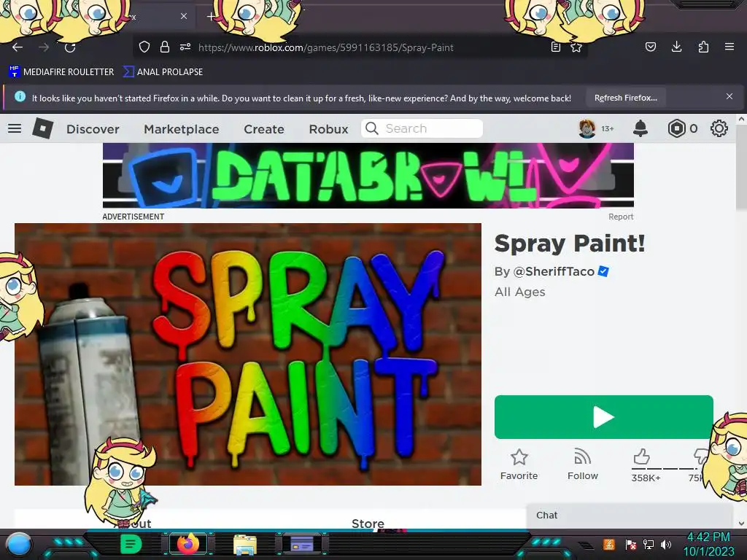Screen dimensions: 747x560
Task: Favorite the game with the star icon
Action: 519,457
